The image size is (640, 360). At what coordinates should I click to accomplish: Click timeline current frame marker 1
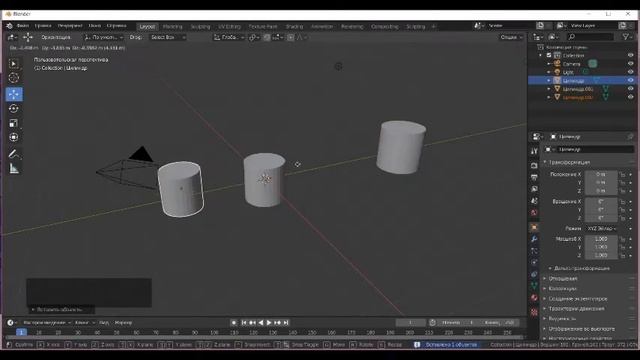pos(21,332)
